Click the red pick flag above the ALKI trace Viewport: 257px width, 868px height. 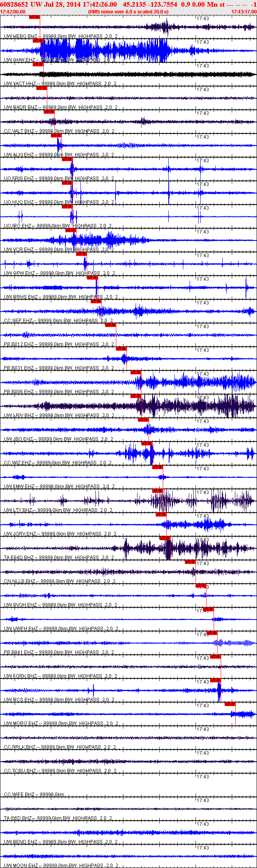(56, 135)
